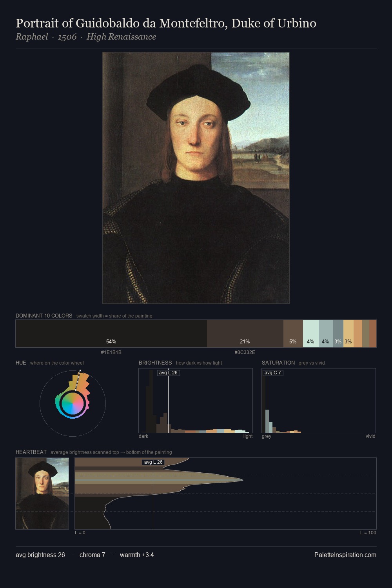Click the small heartbeat portrait thumbnail
Viewport: 392px width, 588px height.
(42, 494)
